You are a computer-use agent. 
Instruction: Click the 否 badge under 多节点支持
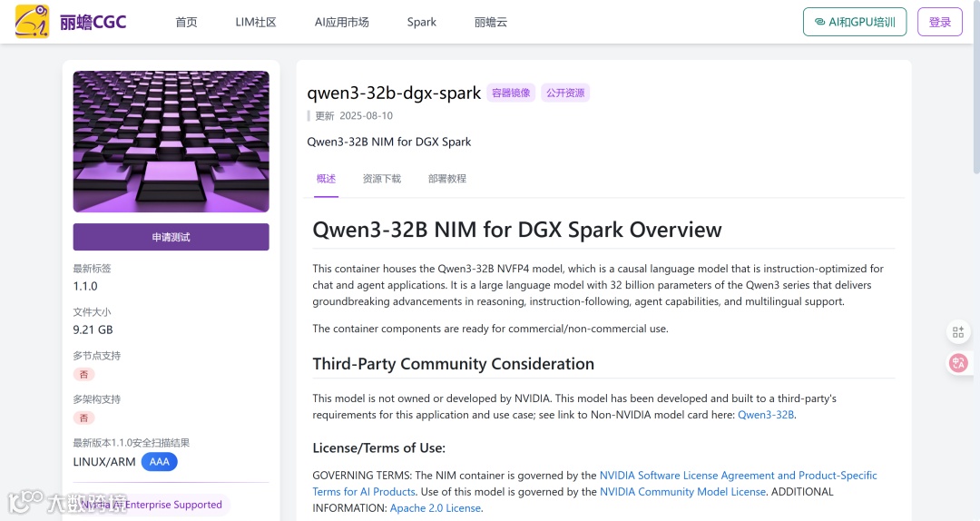point(83,375)
